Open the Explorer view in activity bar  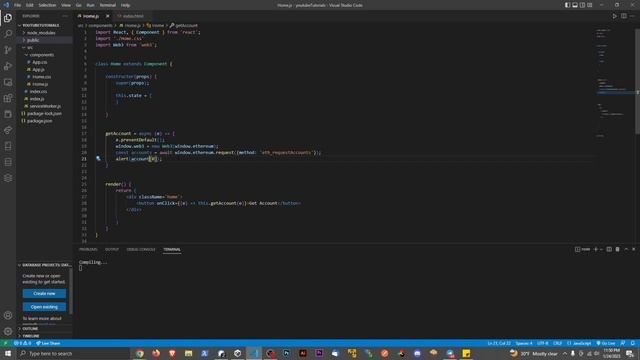pyautogui.click(x=8, y=18)
